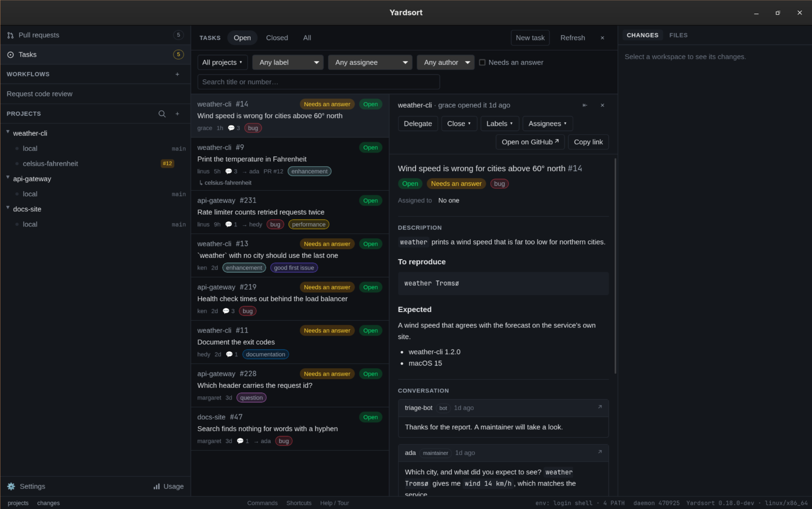Open task Which header carries the request id?
The width and height of the screenshot is (812, 509).
[290, 386]
